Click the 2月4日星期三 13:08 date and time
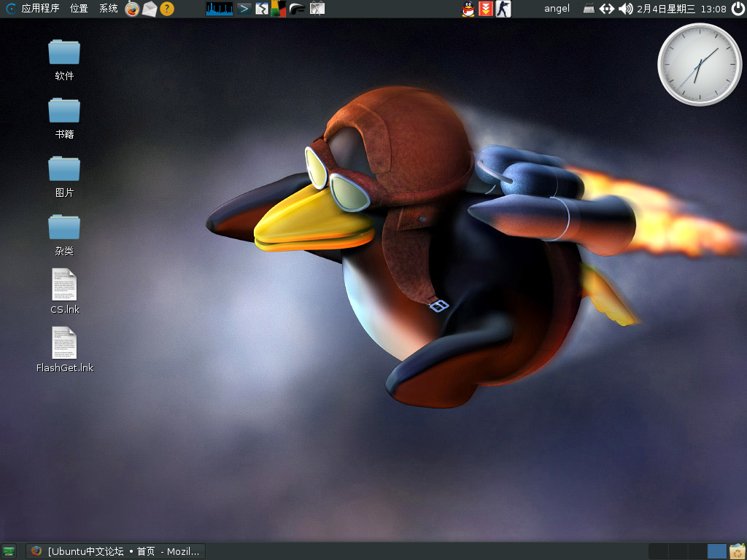Screen dimensions: 747x560 coord(681,9)
